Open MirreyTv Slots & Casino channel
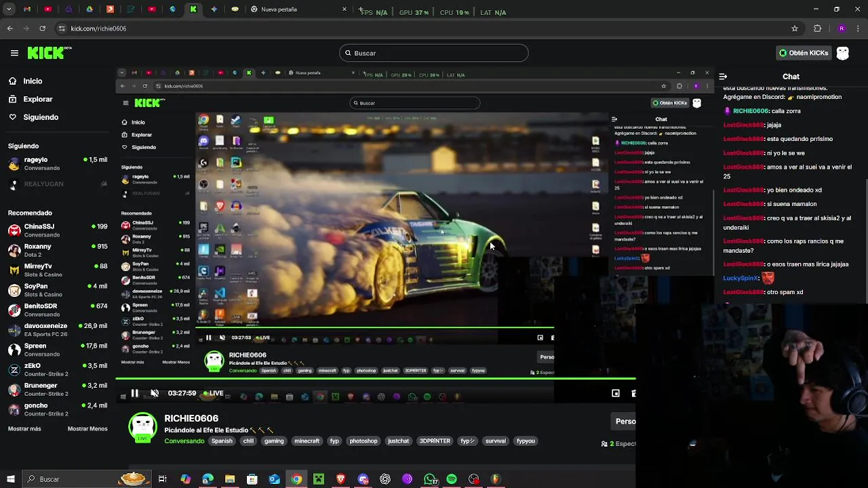The height and width of the screenshot is (488, 868). [58, 270]
